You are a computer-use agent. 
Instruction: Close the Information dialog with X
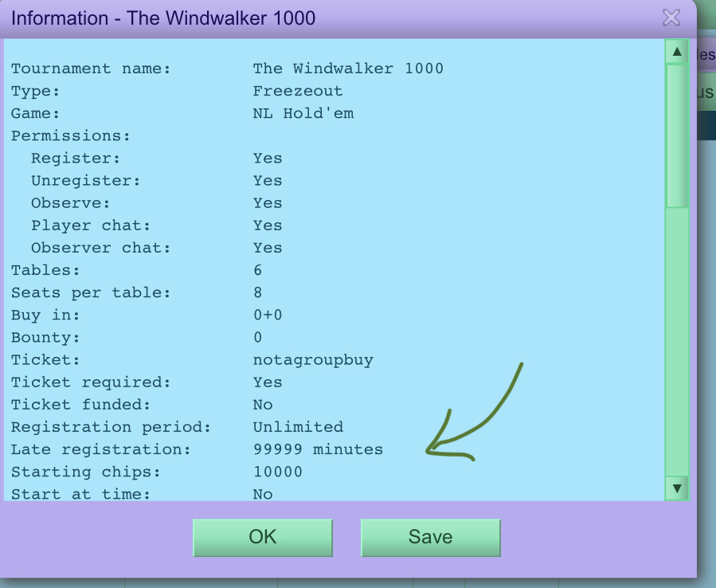(671, 18)
